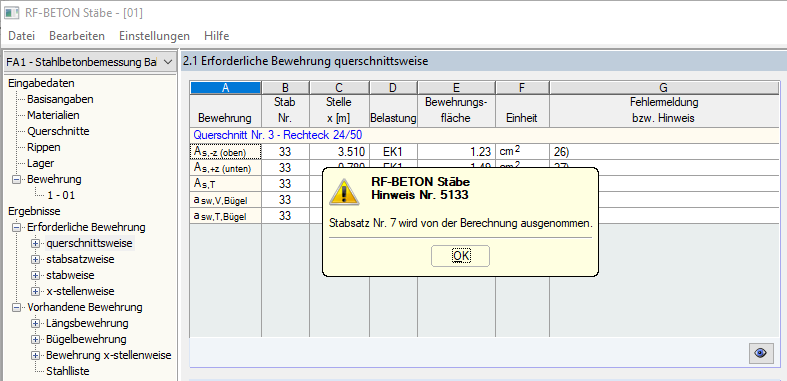Open the Datei menu
The image size is (787, 381).
[x=22, y=36]
